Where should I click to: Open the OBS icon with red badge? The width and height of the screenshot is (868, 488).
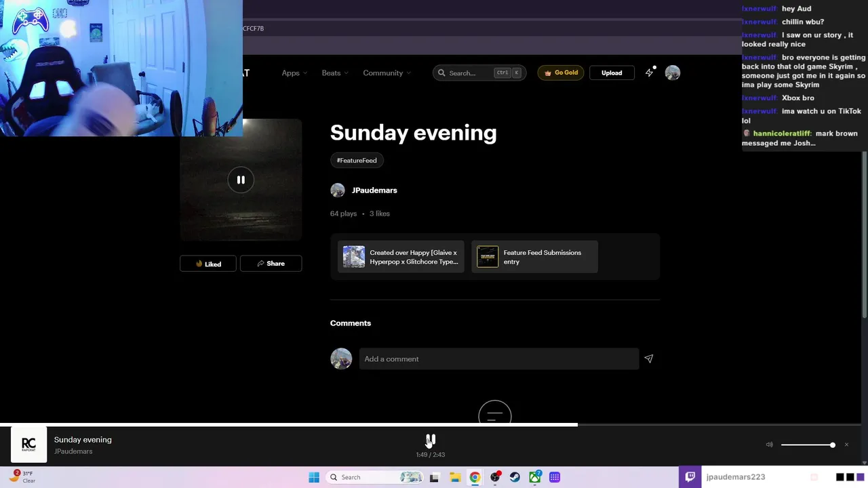[x=495, y=477]
